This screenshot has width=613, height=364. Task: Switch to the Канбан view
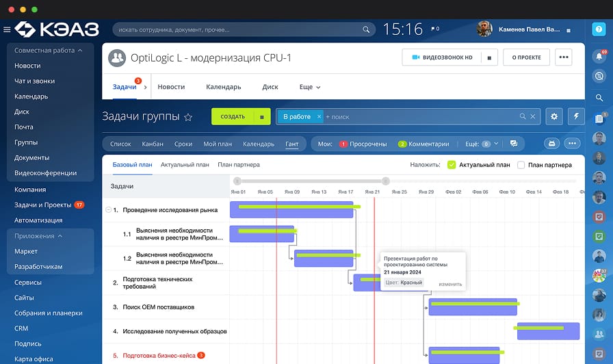pos(153,144)
